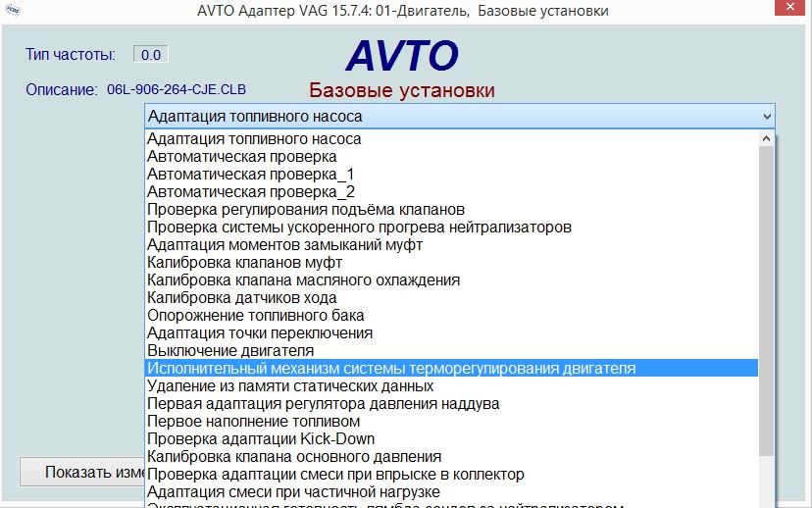Pick Адаптация моментов замыканий муфт
812x508 pixels.
pos(451,244)
